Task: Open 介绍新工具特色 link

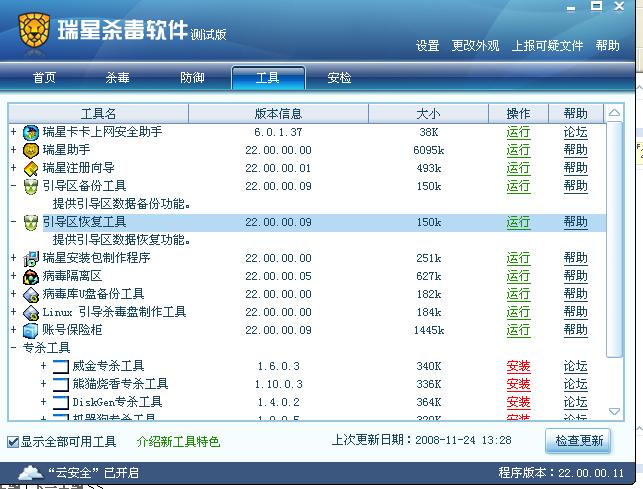Action: click(178, 442)
